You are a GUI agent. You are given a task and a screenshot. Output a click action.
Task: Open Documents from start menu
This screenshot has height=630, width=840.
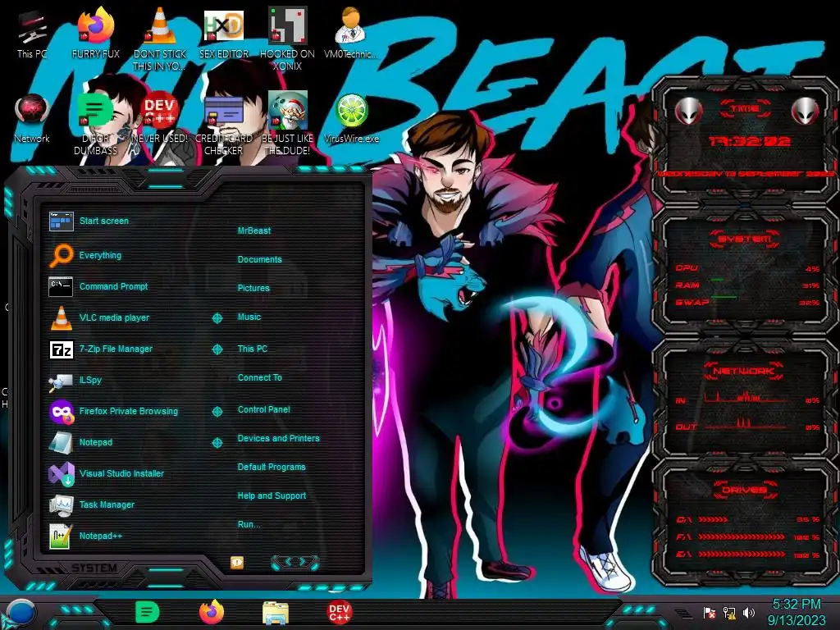point(259,259)
